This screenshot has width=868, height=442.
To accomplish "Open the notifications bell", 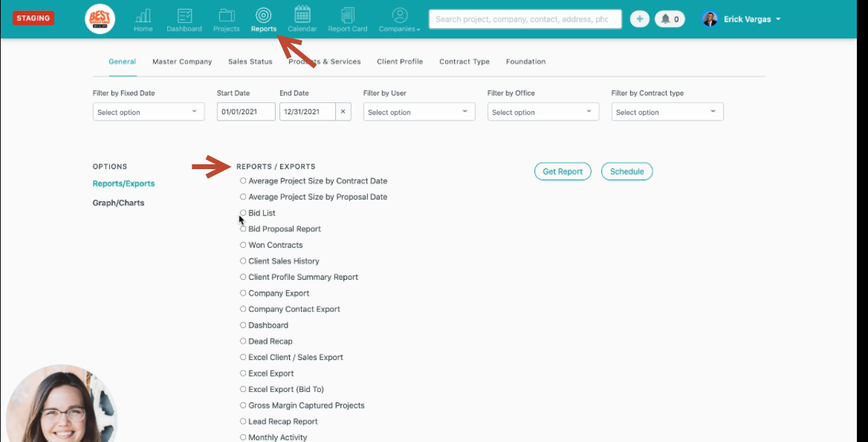I will click(669, 19).
